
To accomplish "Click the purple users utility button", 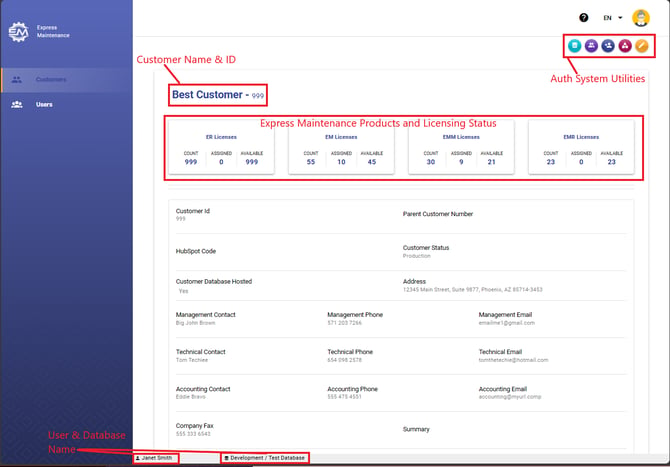I will [x=591, y=46].
